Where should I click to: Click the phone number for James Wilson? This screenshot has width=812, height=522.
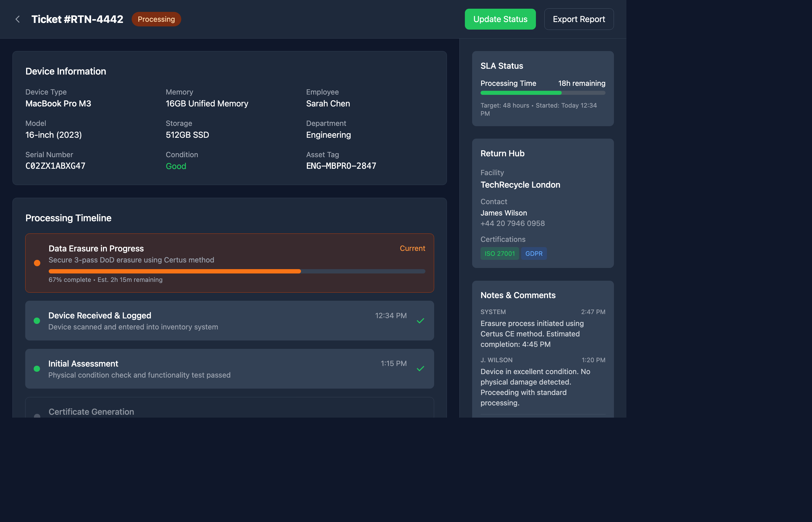512,223
